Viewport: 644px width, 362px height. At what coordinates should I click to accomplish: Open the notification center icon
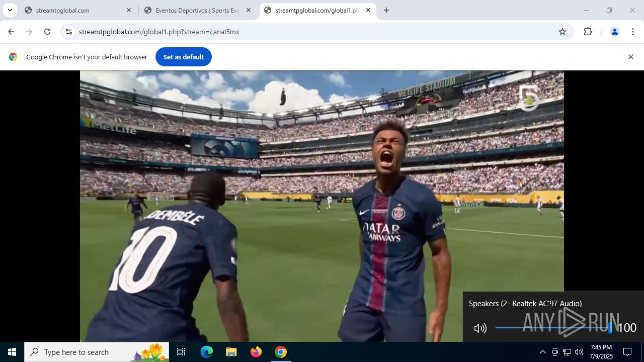(x=627, y=352)
